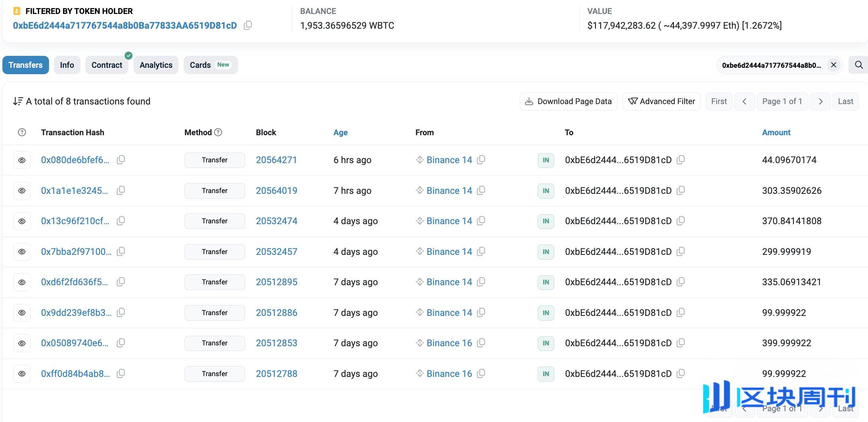Go to previous page using left chevron
Screen dimensions: 868x422
(x=744, y=101)
